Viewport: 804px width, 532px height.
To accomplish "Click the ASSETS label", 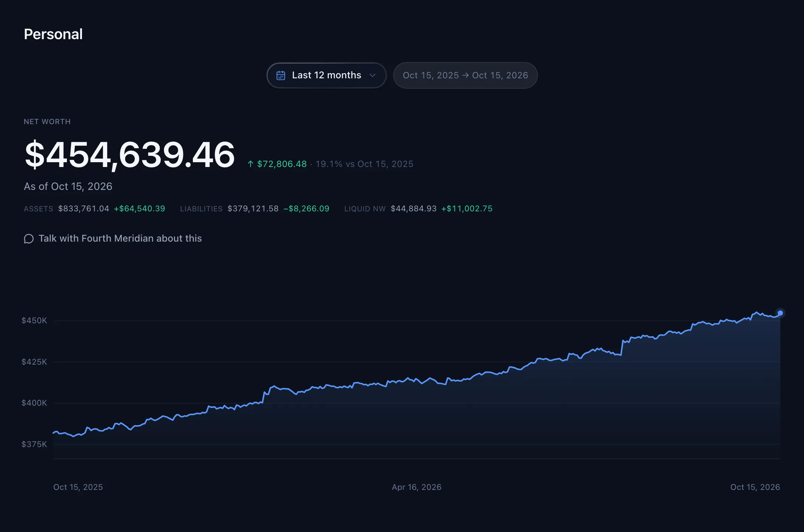I will point(38,209).
